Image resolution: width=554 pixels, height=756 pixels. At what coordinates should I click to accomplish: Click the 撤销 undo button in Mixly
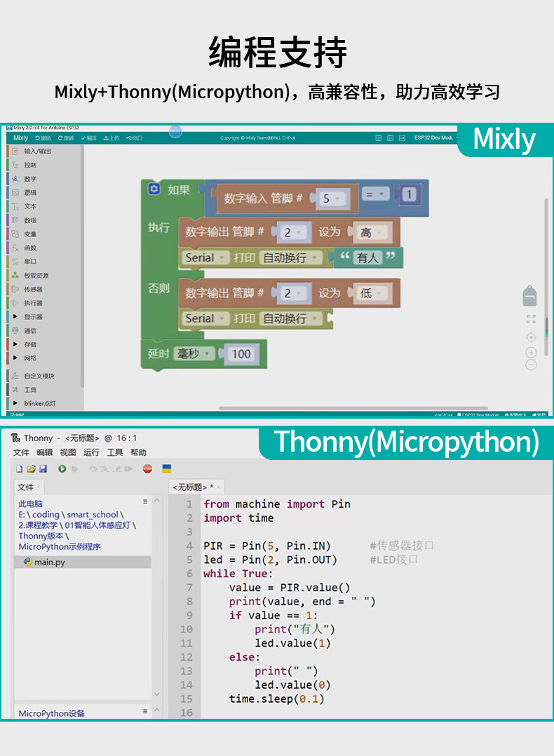click(x=43, y=138)
